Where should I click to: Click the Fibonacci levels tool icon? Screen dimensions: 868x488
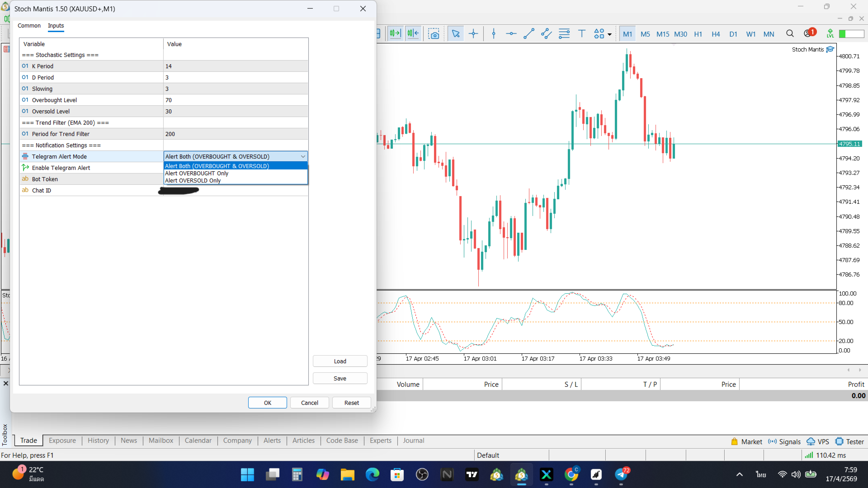[x=564, y=34]
